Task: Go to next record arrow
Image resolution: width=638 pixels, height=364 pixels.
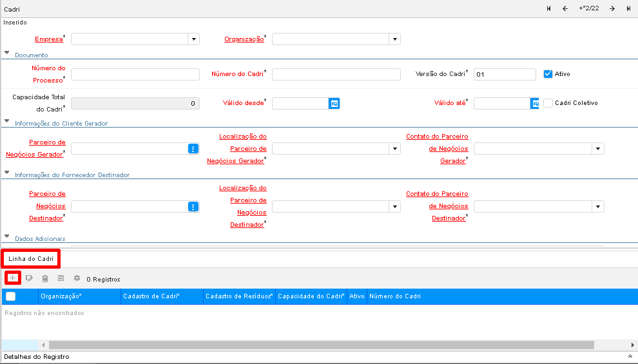Action: click(x=612, y=8)
